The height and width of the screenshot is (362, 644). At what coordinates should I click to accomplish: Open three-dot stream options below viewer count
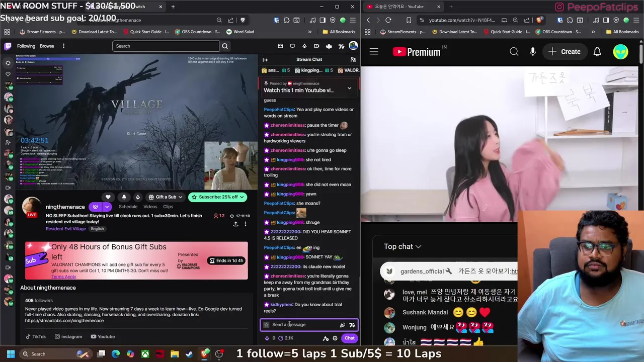(246, 224)
